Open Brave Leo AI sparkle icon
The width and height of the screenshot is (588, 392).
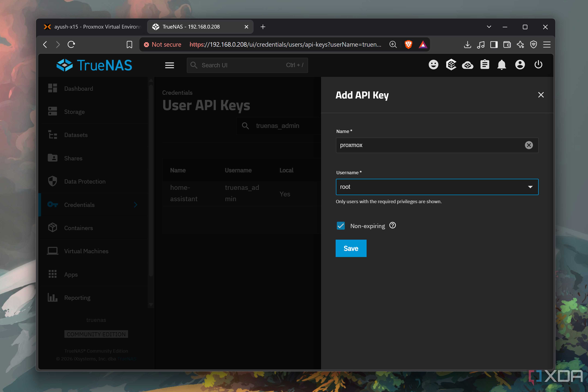(520, 45)
